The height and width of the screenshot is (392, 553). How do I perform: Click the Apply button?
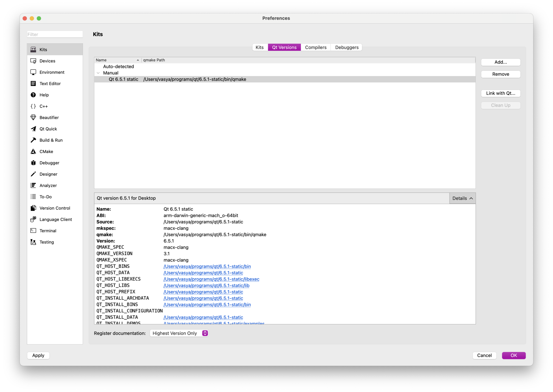[x=38, y=355]
